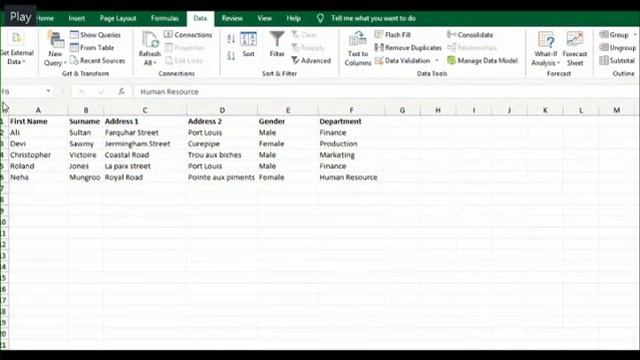This screenshot has width=640, height=360.
Task: Click the Trou aux biches cell
Action: pyautogui.click(x=222, y=155)
